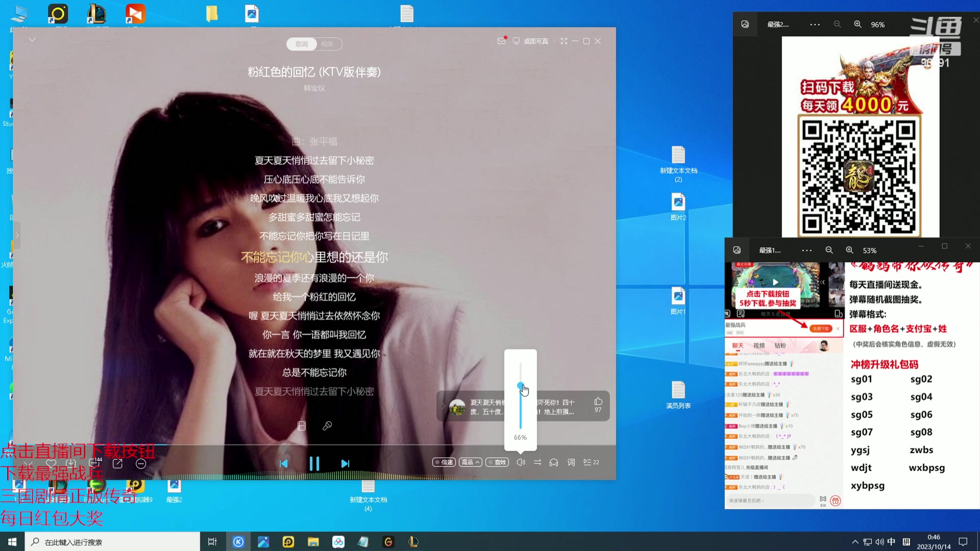Open the headphone audio settings icon

coord(554,462)
